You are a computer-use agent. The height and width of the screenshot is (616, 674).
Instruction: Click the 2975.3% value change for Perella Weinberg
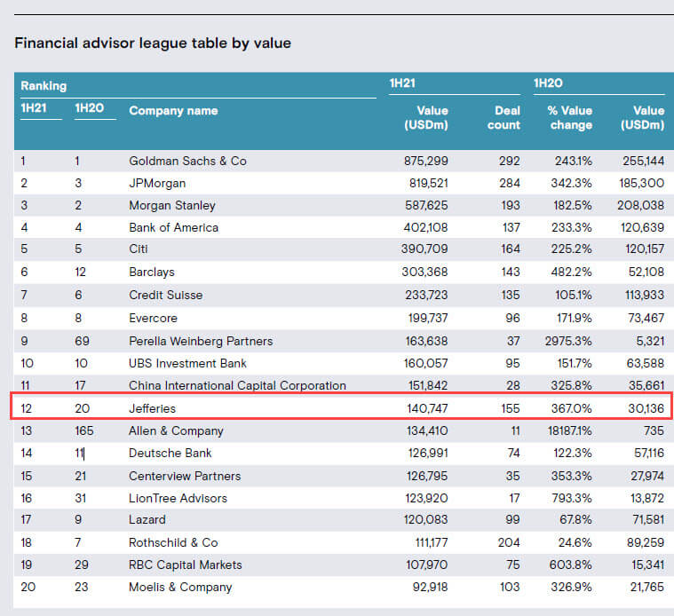568,342
